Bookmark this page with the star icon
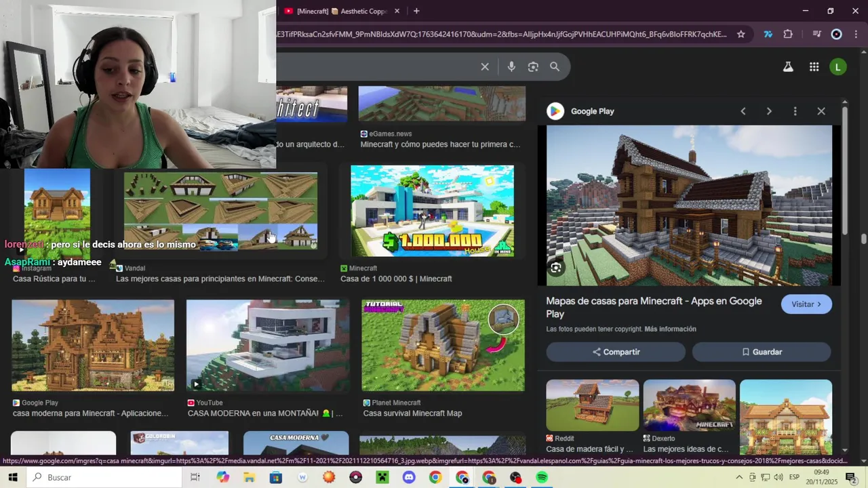The image size is (868, 488). pos(741,34)
